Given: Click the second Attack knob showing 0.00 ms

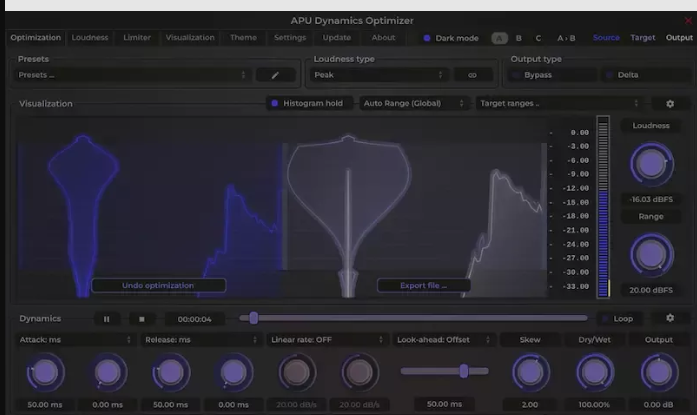Looking at the screenshot, I should 108,372.
